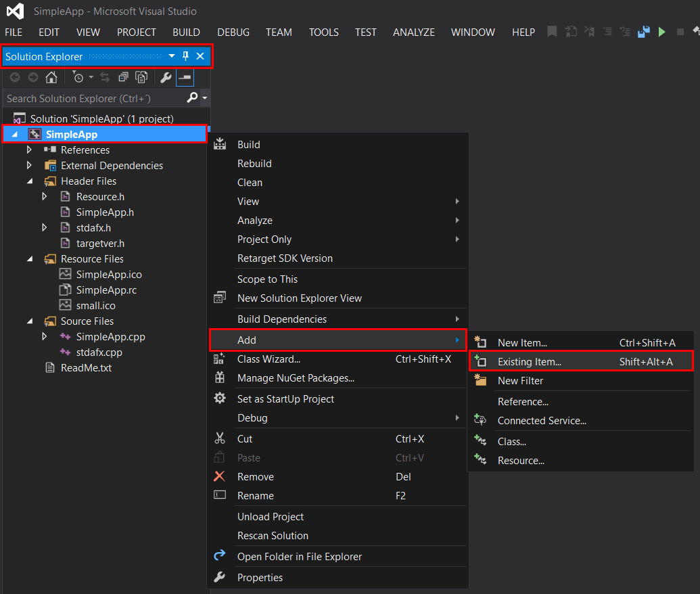Image resolution: width=700 pixels, height=594 pixels.
Task: Open the PROJECT menu
Action: click(136, 32)
